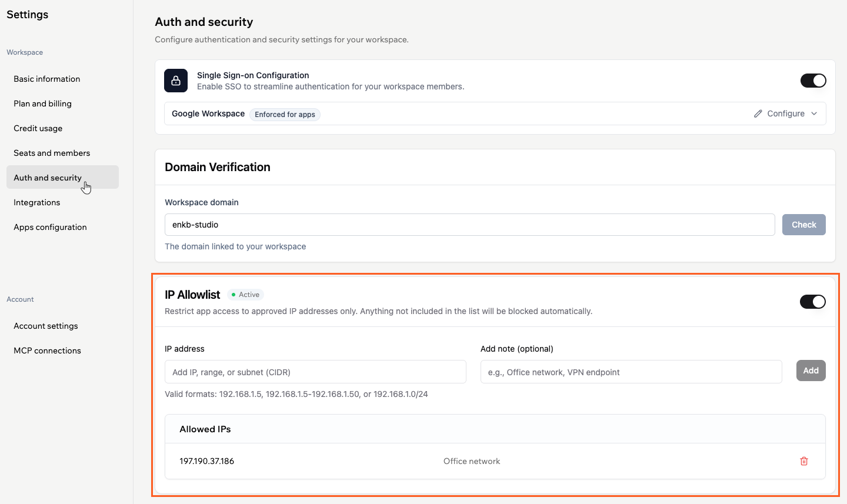Click the pencil icon next to Configure
Viewport: 847px width, 504px height.
point(759,113)
